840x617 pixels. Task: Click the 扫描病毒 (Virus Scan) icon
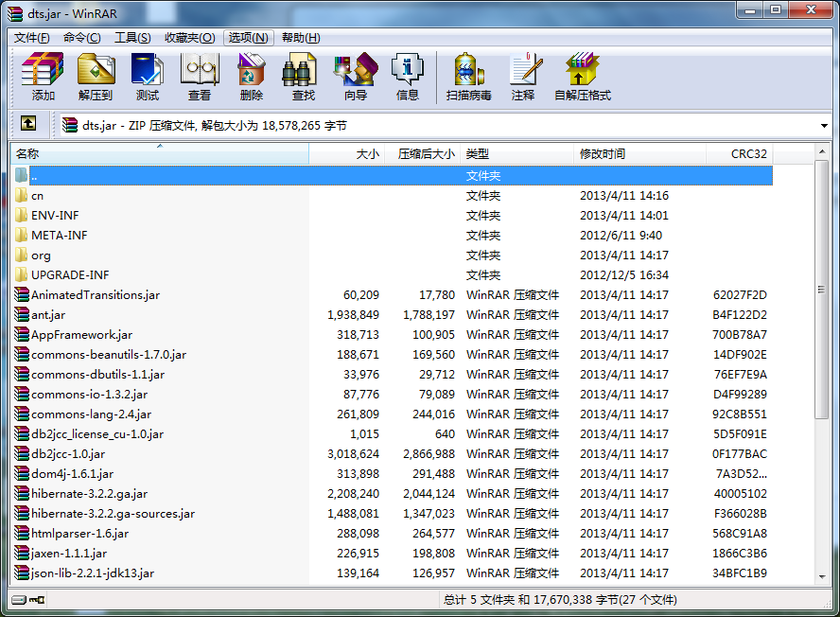[469, 69]
